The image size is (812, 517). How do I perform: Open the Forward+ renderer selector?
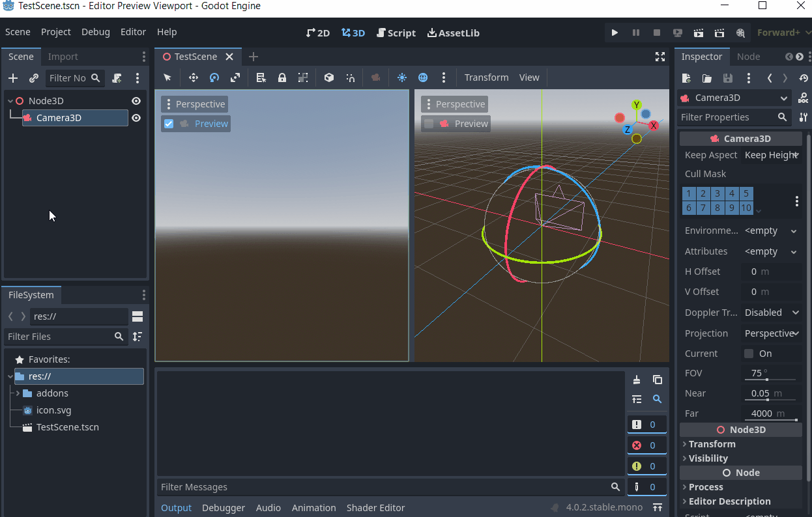tap(782, 33)
